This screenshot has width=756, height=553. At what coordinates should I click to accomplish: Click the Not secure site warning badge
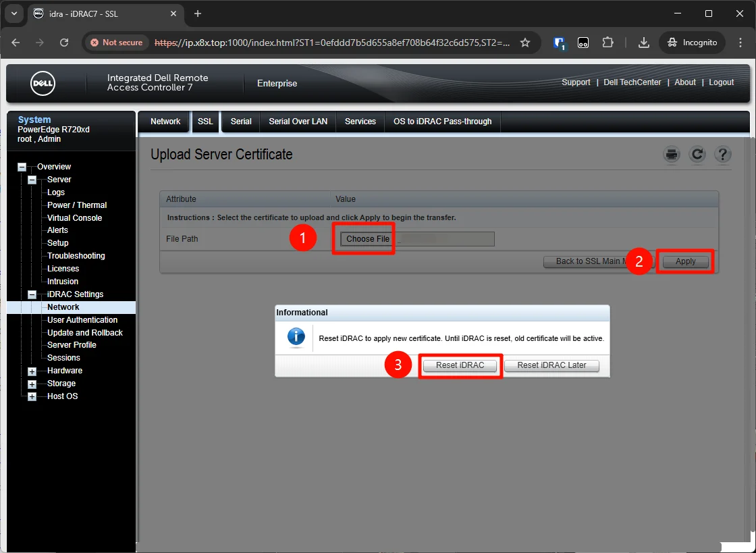point(116,43)
